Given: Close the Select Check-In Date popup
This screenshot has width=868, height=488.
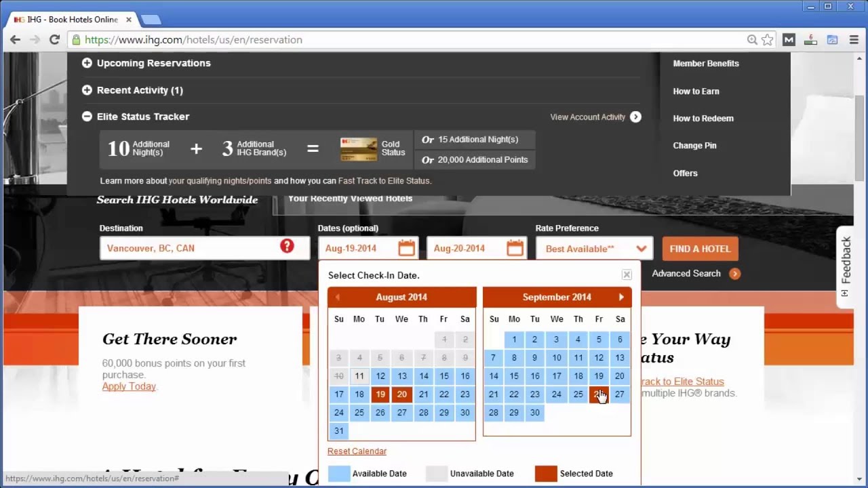Looking at the screenshot, I should 627,274.
